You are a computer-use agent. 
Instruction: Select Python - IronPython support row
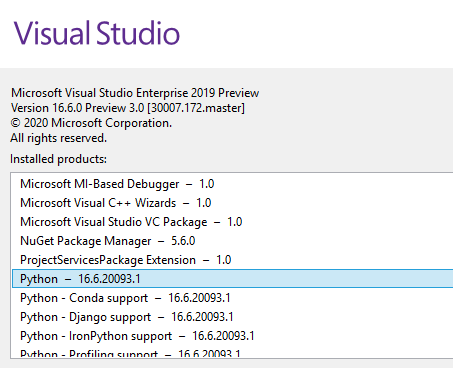[x=232, y=336]
